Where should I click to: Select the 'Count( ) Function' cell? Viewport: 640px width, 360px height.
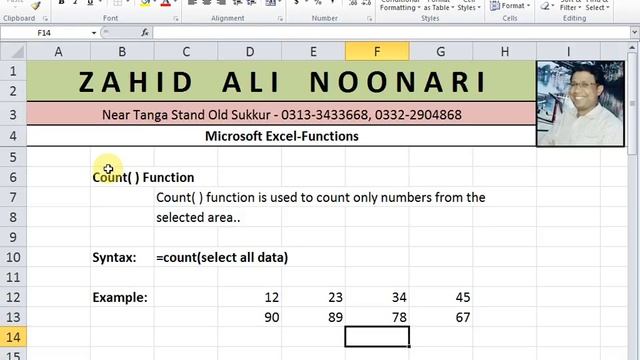pos(122,177)
